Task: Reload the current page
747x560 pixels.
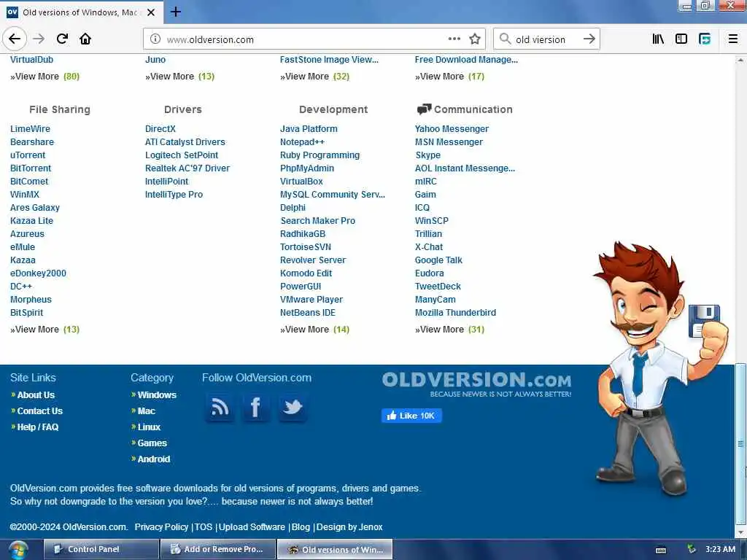Action: tap(62, 39)
